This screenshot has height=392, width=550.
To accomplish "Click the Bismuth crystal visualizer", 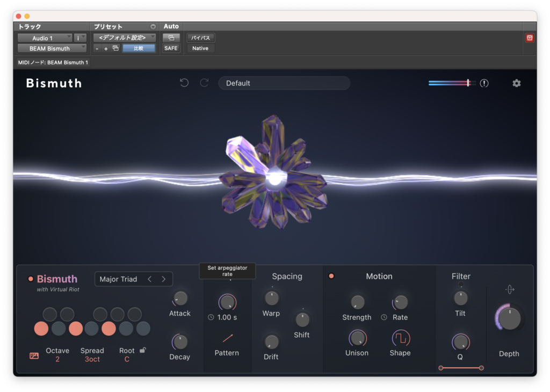I will tap(273, 172).
